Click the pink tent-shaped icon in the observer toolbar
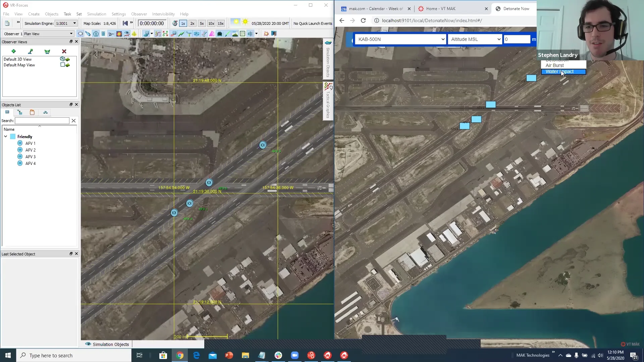Image resolution: width=644 pixels, height=362 pixels. [x=212, y=34]
